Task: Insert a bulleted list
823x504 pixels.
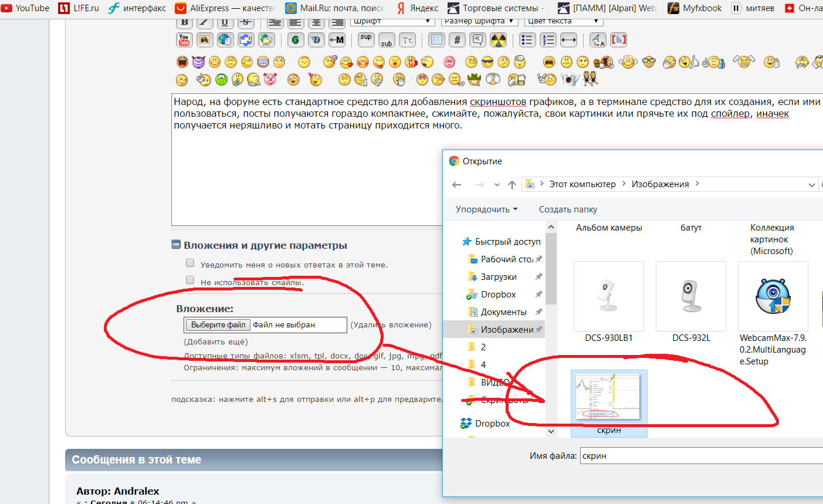Action: [527, 40]
